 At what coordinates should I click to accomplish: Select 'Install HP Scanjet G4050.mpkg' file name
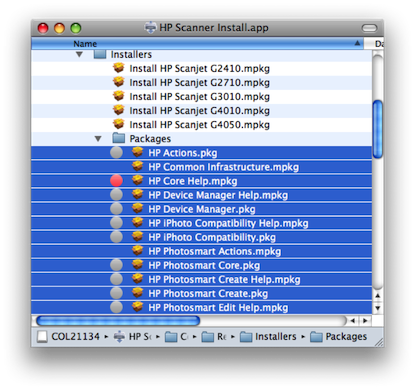click(199, 124)
